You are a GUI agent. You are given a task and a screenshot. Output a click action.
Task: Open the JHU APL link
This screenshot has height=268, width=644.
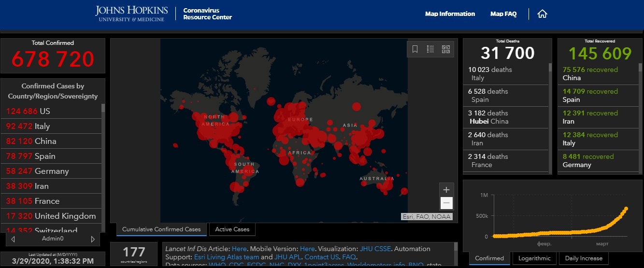[288, 257]
